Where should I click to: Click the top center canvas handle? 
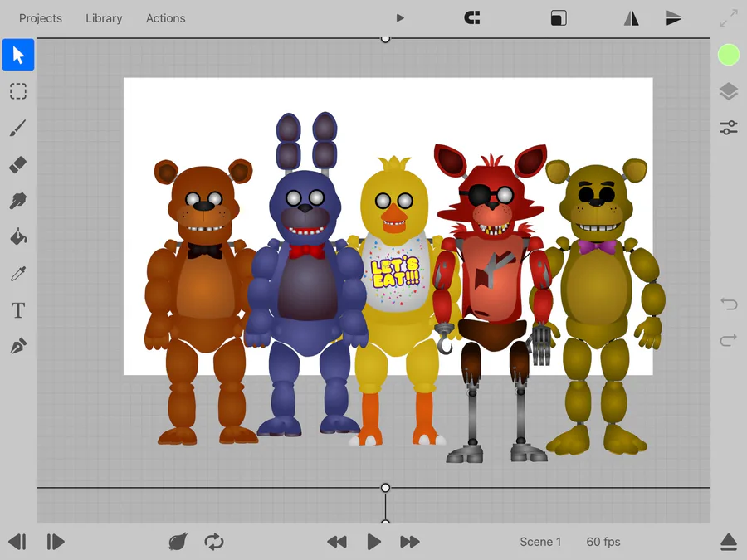(x=385, y=38)
